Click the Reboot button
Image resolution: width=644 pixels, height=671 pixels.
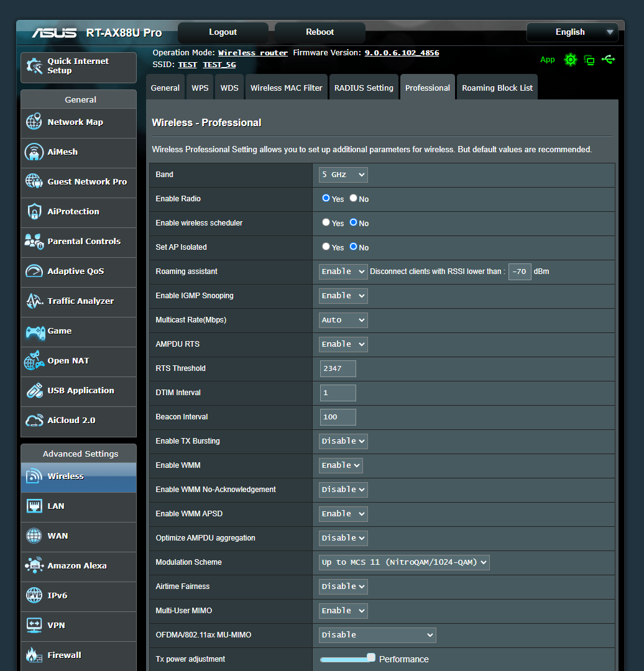click(x=320, y=32)
